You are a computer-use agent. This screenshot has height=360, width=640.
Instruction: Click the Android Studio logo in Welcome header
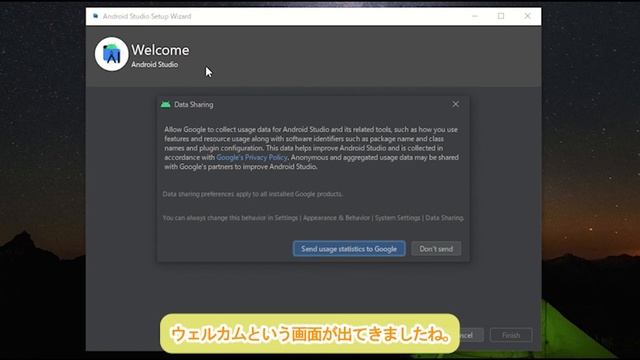tap(111, 54)
